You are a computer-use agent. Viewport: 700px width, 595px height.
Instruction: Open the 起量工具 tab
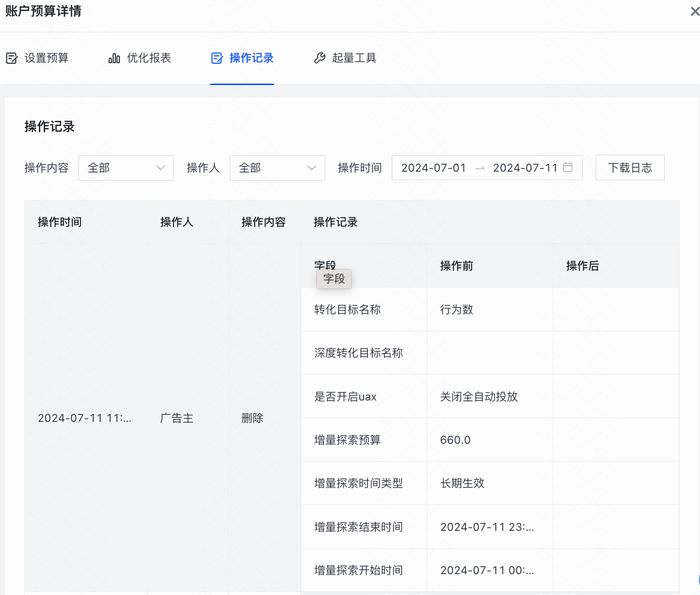[x=354, y=58]
